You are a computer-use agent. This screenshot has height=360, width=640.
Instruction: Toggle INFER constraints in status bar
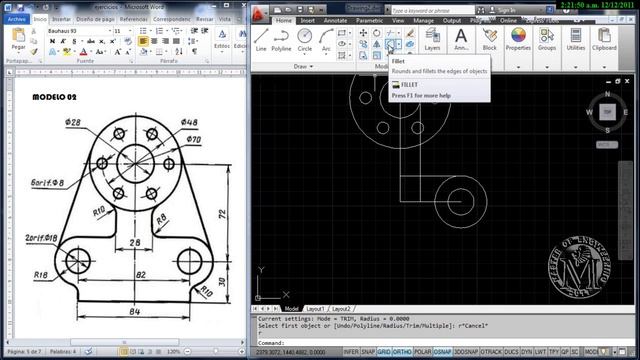coord(351,352)
